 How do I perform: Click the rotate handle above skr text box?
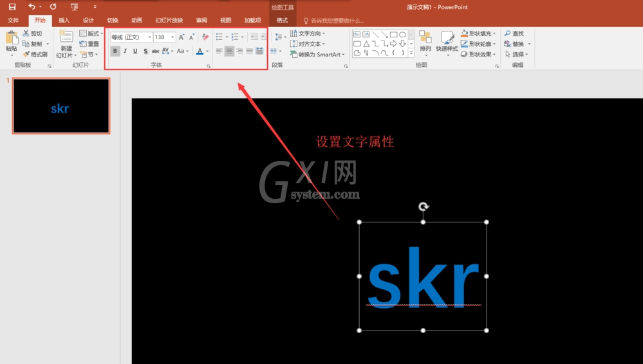pyautogui.click(x=424, y=206)
